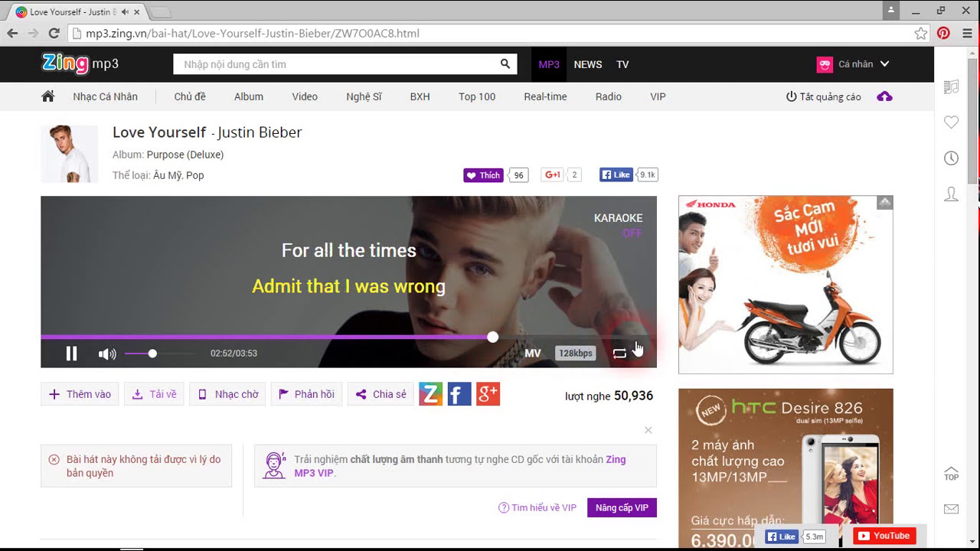
Task: Click Nâng cấp VIP button
Action: 622,508
